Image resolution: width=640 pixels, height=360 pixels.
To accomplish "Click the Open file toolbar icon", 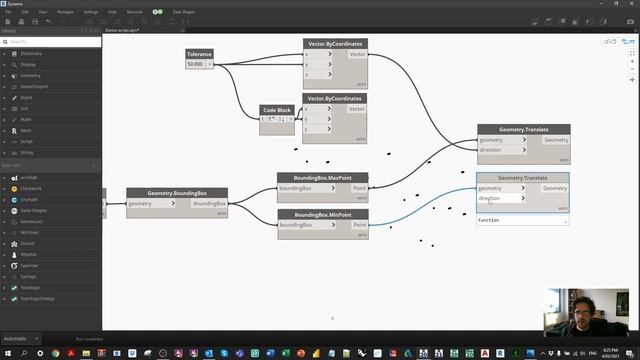I will coord(21,21).
